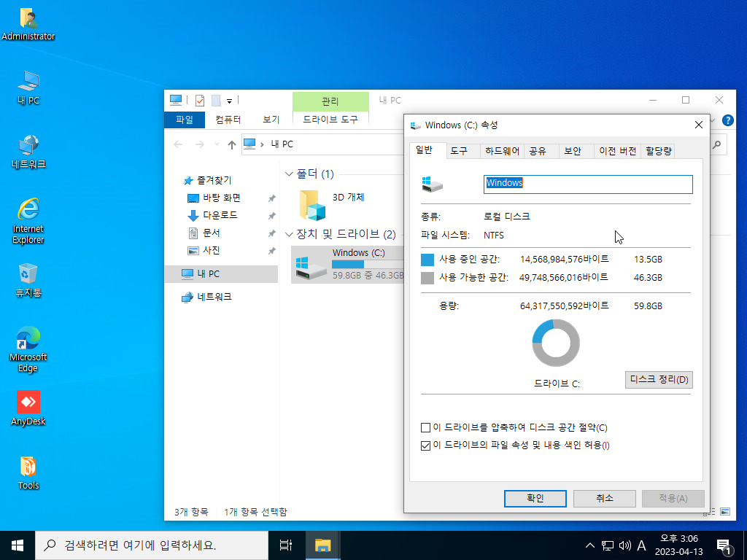Open the 컴퓨터 ribbon tab
The height and width of the screenshot is (560, 747).
228,120
